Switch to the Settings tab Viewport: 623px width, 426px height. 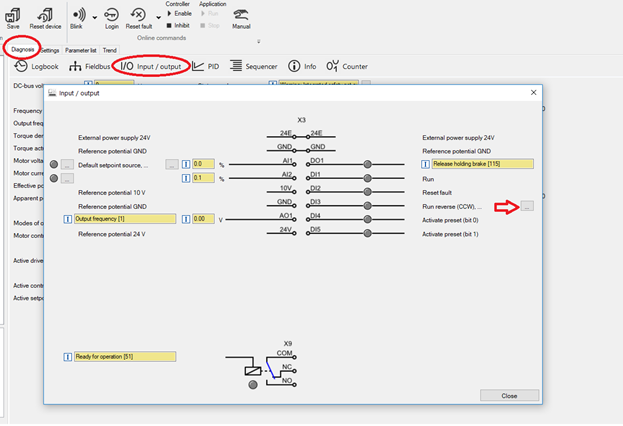49,48
